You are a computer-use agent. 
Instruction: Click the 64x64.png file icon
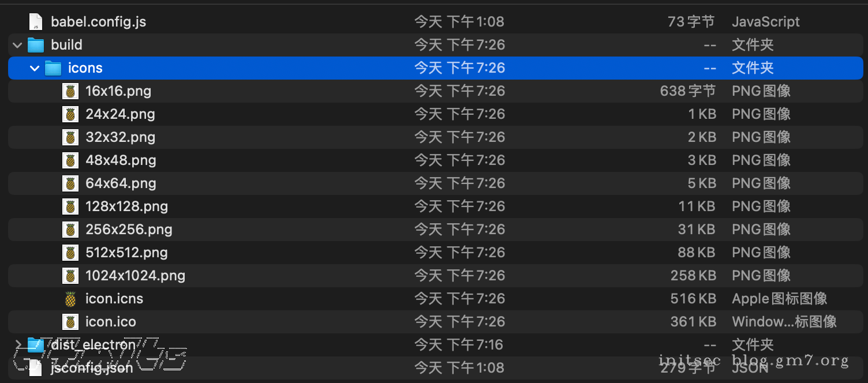(x=70, y=183)
